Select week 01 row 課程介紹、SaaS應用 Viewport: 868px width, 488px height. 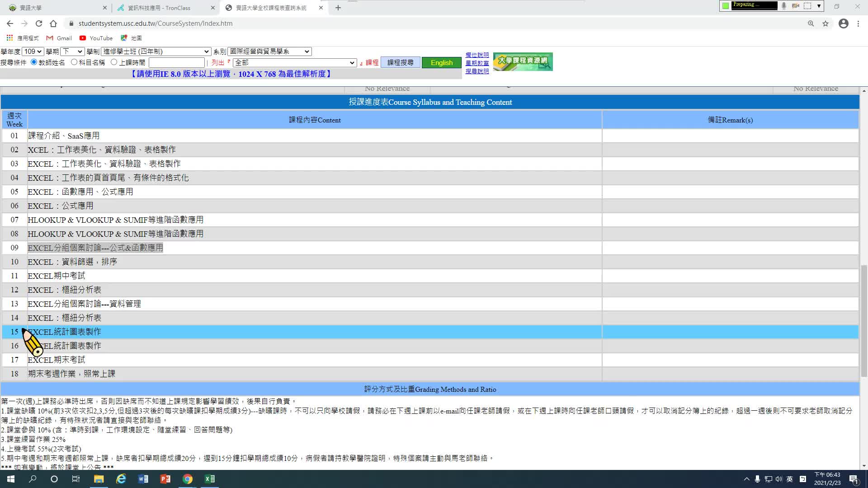coord(430,136)
